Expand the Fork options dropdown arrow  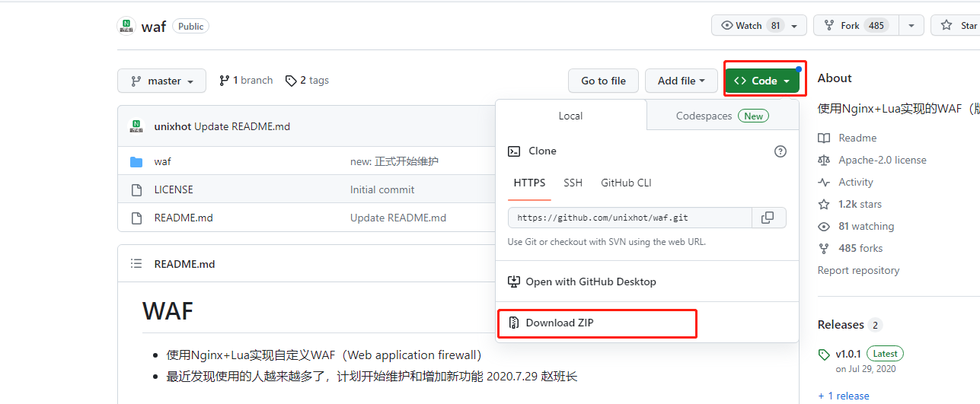click(911, 25)
